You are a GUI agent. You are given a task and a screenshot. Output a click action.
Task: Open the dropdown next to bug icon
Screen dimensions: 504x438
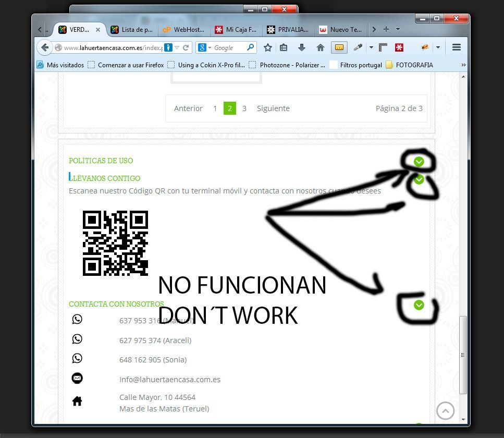pos(438,47)
